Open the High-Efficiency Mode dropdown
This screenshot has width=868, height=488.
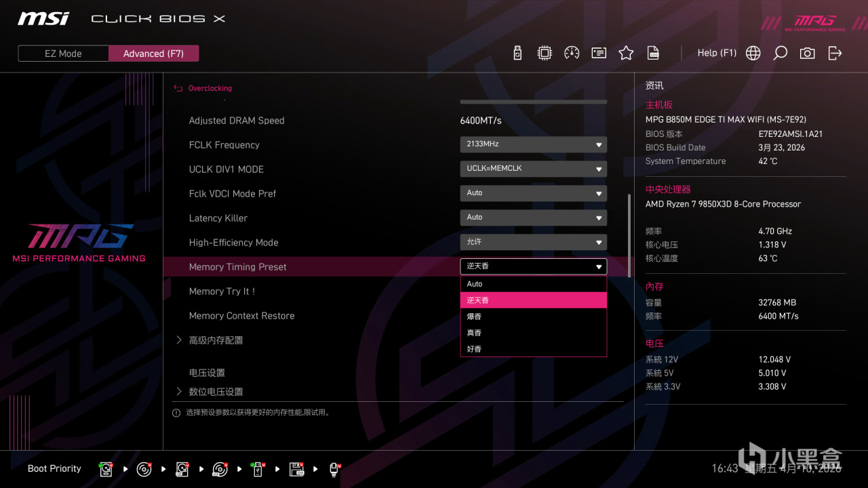coord(533,242)
